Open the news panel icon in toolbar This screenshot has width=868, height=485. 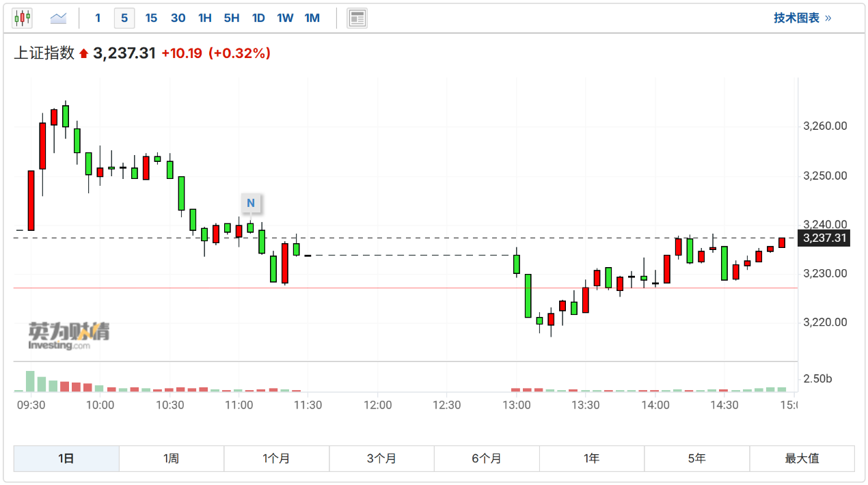click(357, 18)
